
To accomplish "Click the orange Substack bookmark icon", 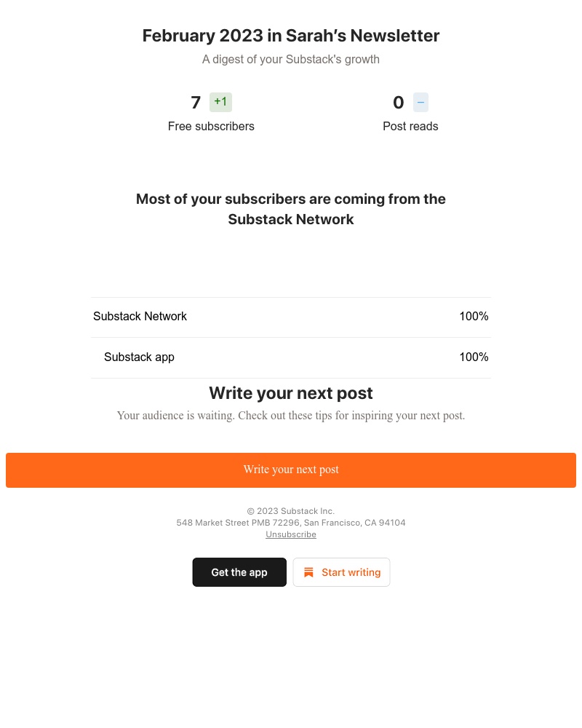I will pos(308,572).
